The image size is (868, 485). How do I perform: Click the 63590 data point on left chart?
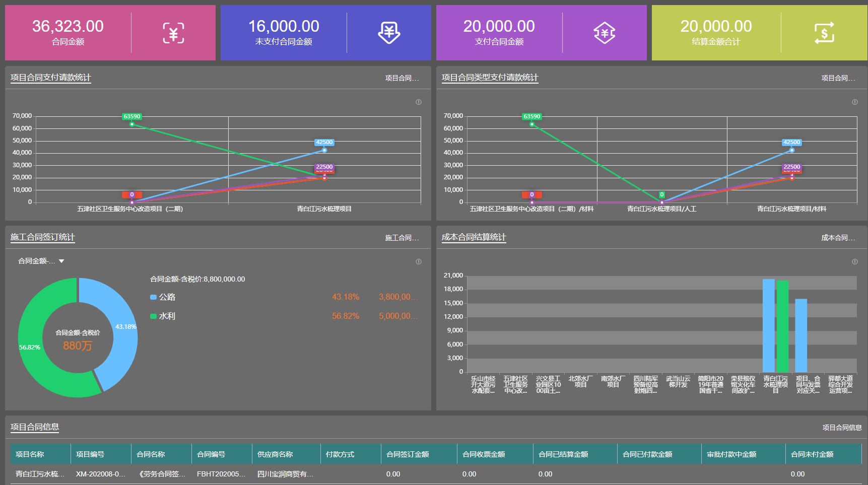(x=132, y=124)
